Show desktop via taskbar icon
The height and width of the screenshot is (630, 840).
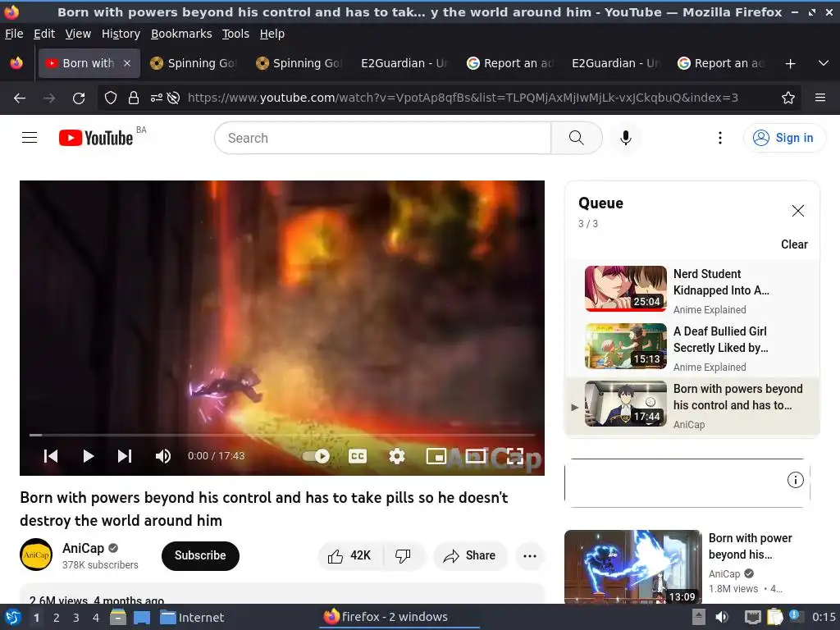point(141,617)
